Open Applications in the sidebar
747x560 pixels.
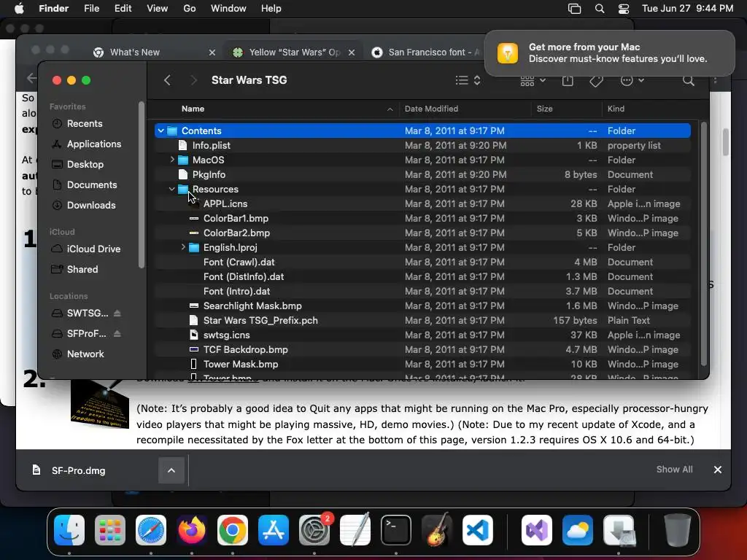94,144
